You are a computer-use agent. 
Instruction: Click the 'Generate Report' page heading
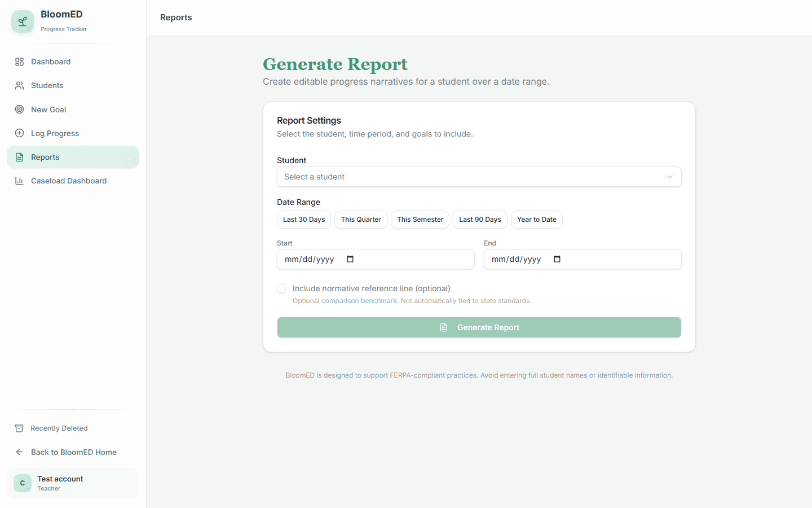[x=335, y=64]
